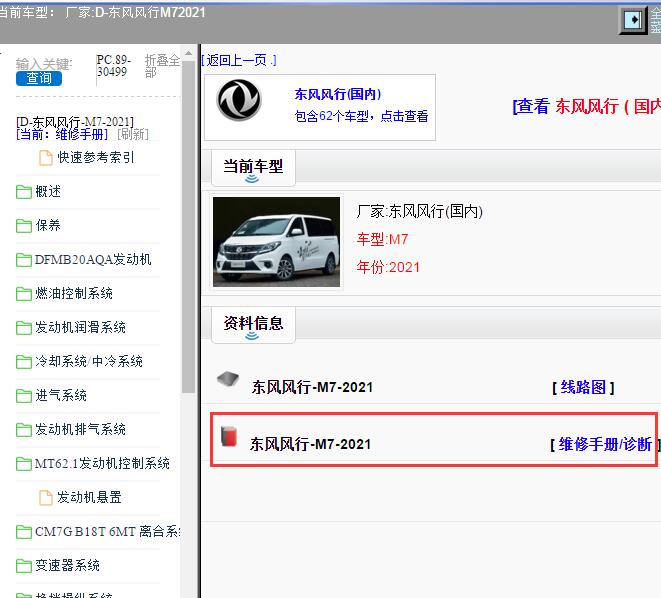Click the left panel scroll up arrow

188,54
